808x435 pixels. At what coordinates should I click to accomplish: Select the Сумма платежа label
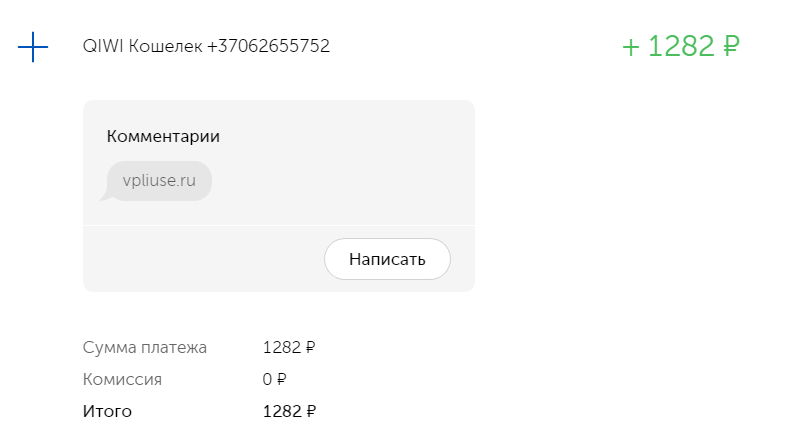pos(145,347)
